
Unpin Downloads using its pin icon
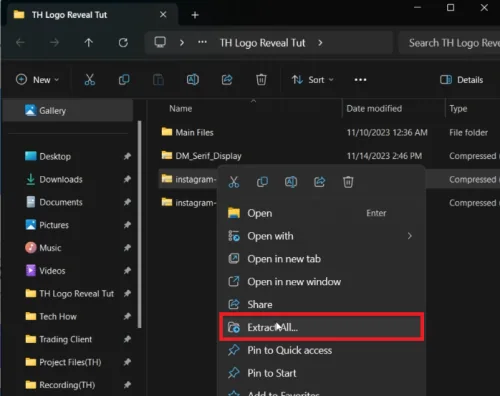pos(127,179)
